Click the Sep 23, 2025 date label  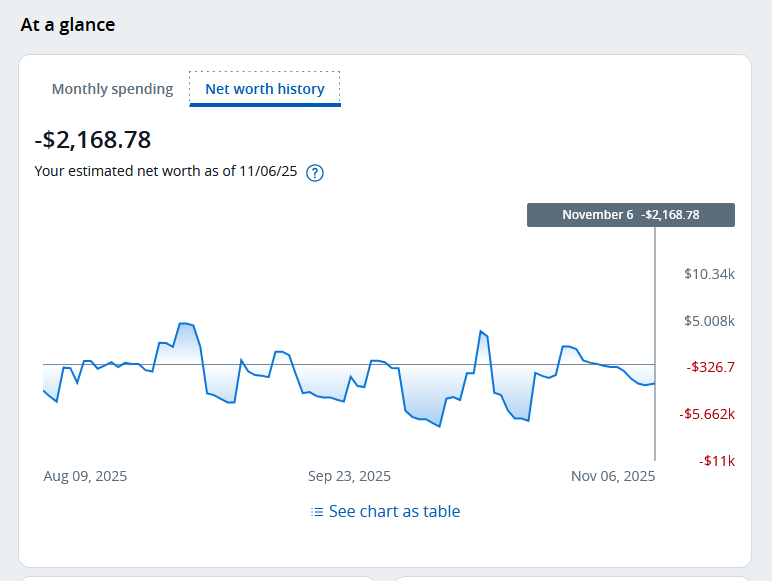pyautogui.click(x=349, y=476)
